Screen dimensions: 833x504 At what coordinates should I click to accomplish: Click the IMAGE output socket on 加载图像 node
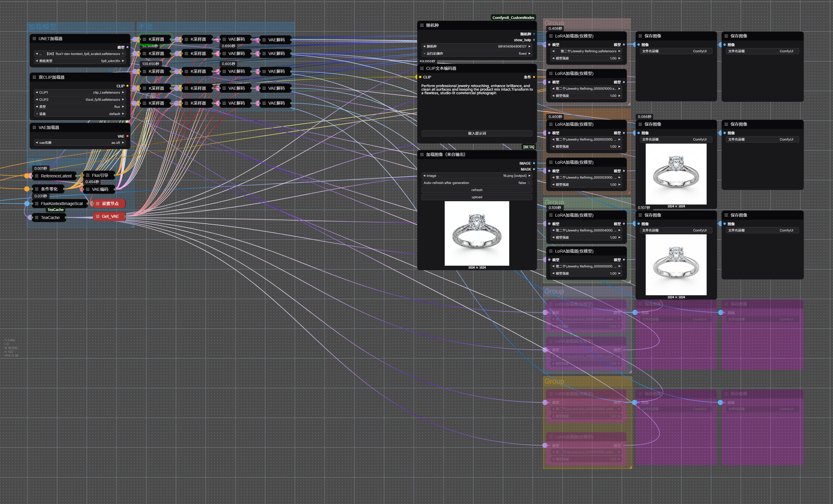pos(534,163)
